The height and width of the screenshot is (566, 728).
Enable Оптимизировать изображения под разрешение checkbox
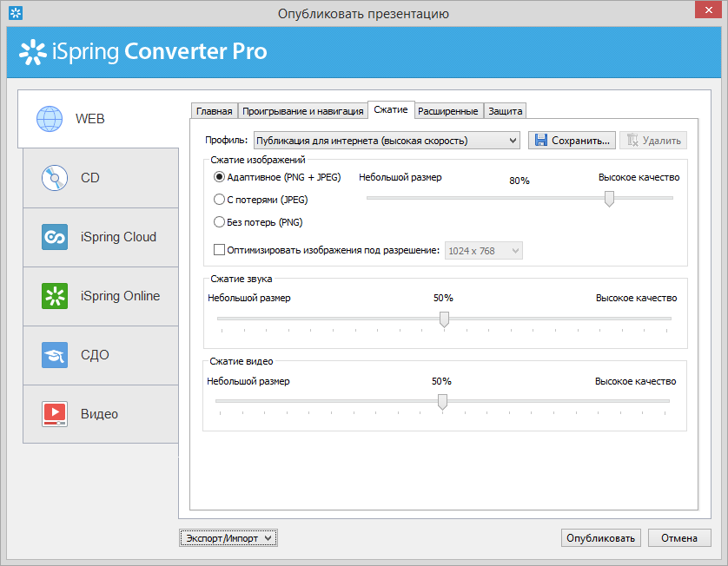tap(219, 250)
